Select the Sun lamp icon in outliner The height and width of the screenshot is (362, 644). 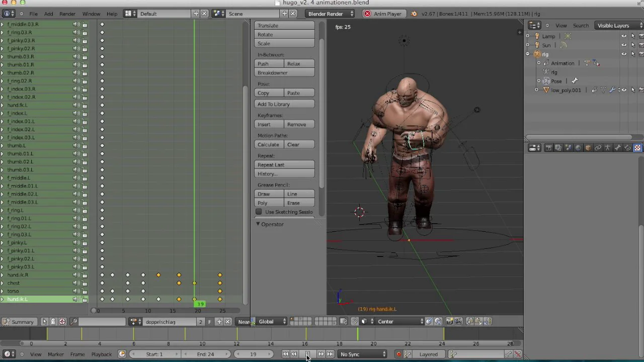[537, 45]
